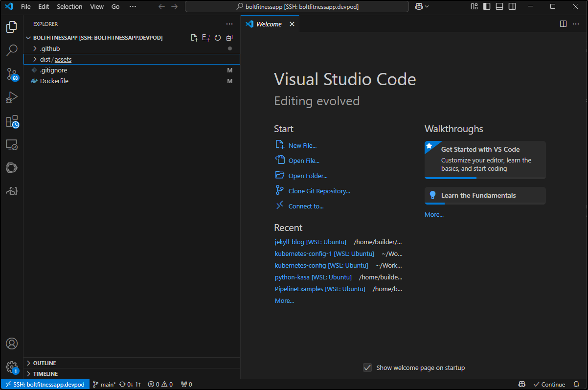The height and width of the screenshot is (390, 588).
Task: Open Source Control view with 68 badge
Action: 12,74
